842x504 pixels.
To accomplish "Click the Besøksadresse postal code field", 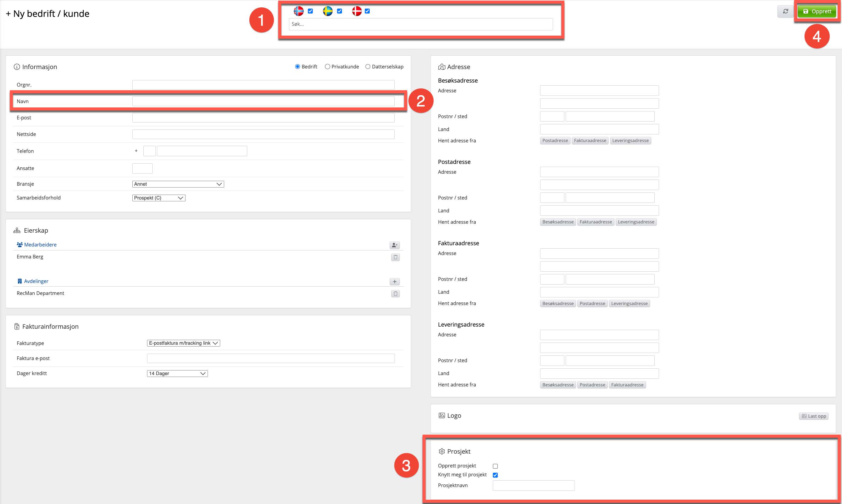I will coord(552,117).
